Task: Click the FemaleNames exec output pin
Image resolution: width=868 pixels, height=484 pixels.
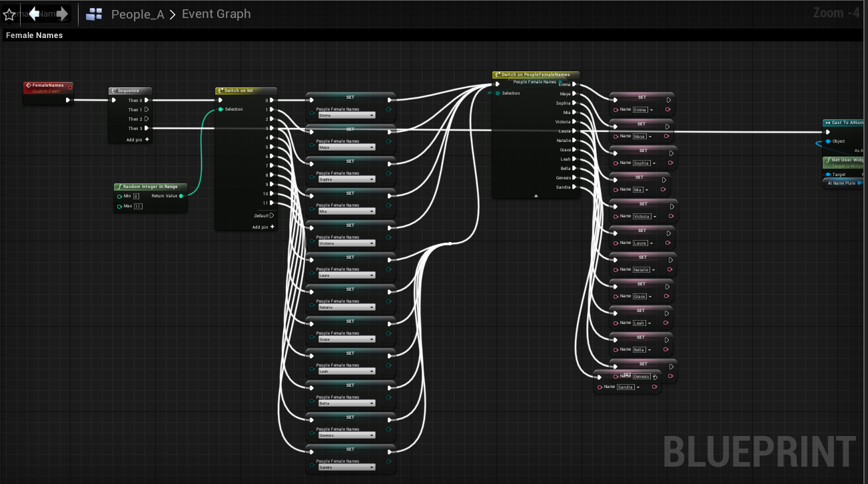Action: (x=68, y=101)
